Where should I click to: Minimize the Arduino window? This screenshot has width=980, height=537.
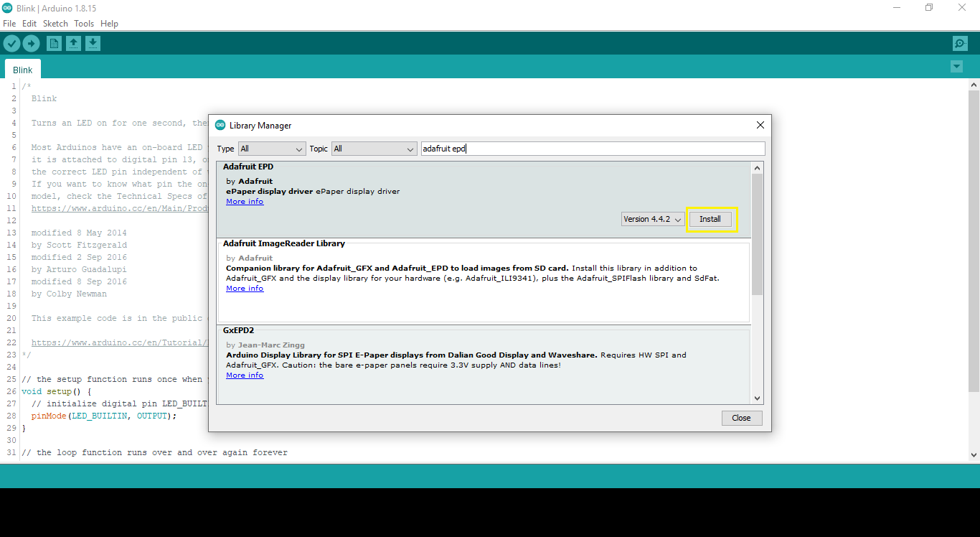click(x=896, y=7)
